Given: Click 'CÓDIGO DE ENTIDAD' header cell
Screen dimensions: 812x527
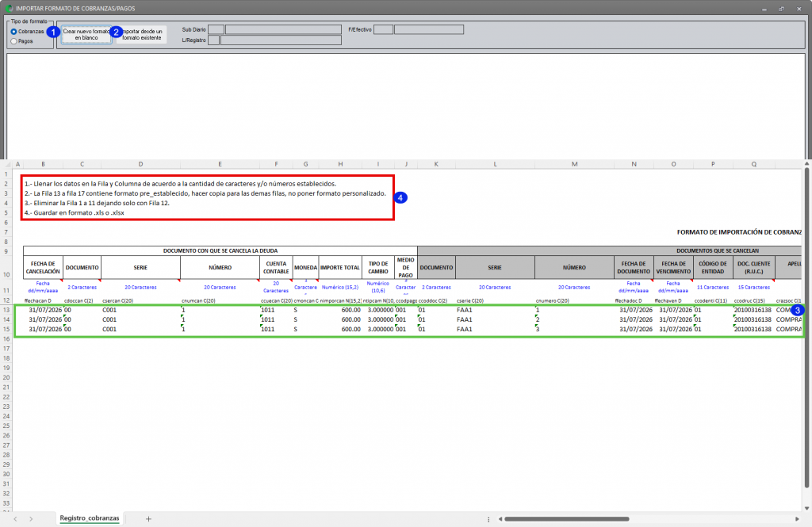Looking at the screenshot, I should [x=713, y=267].
